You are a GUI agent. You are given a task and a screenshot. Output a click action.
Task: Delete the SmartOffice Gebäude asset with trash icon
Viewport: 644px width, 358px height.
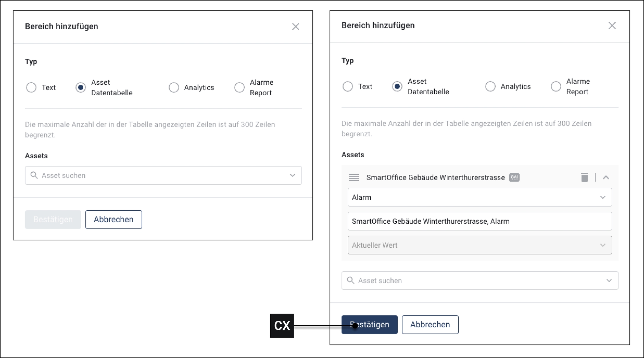[x=584, y=177]
